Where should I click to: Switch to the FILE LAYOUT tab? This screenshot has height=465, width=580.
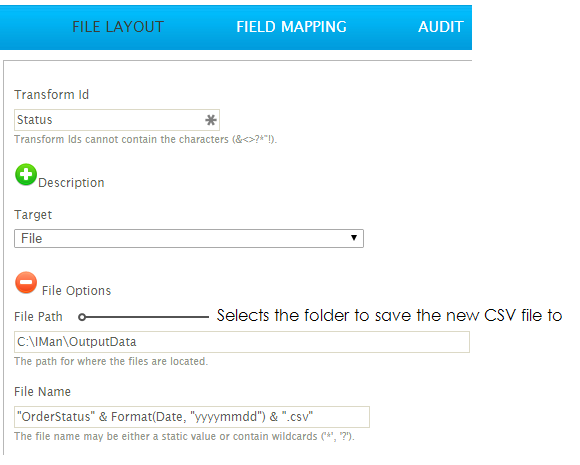[118, 27]
